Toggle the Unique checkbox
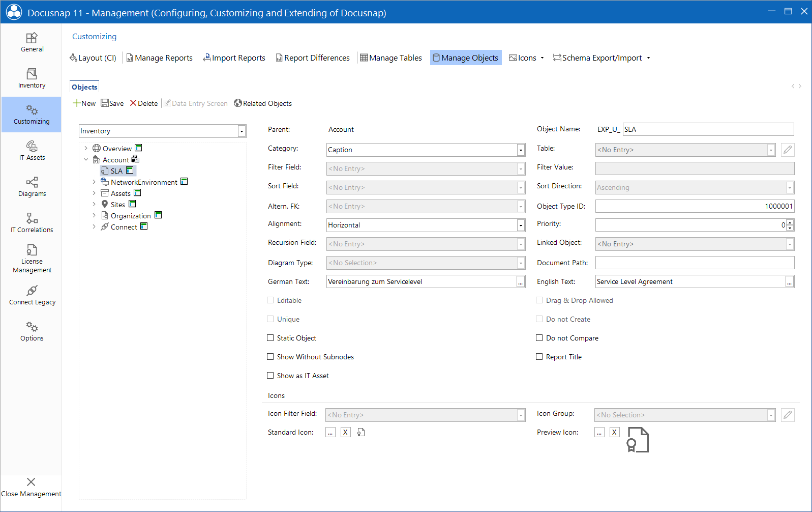The width and height of the screenshot is (812, 512). (x=270, y=319)
